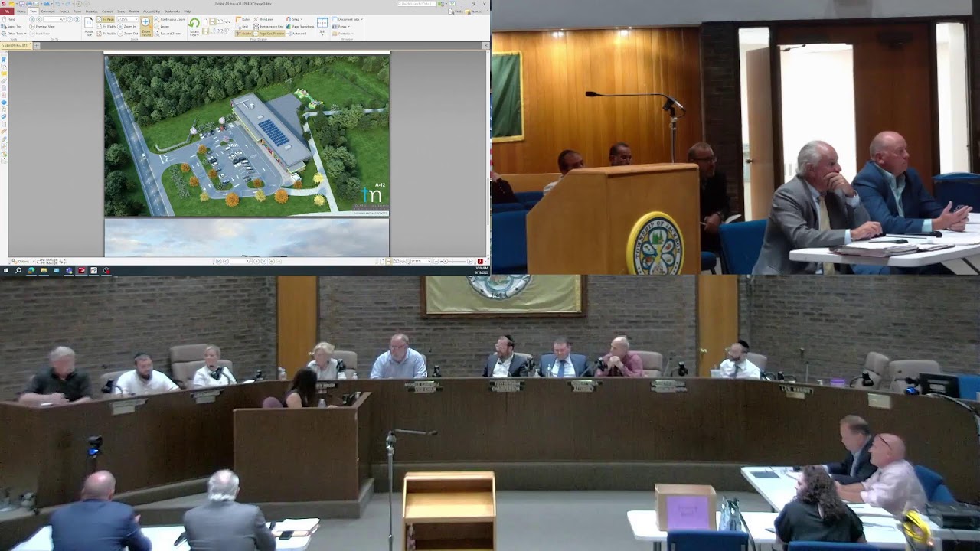
Task: Toggle Fit Width zoom mode
Action: pyautogui.click(x=106, y=27)
